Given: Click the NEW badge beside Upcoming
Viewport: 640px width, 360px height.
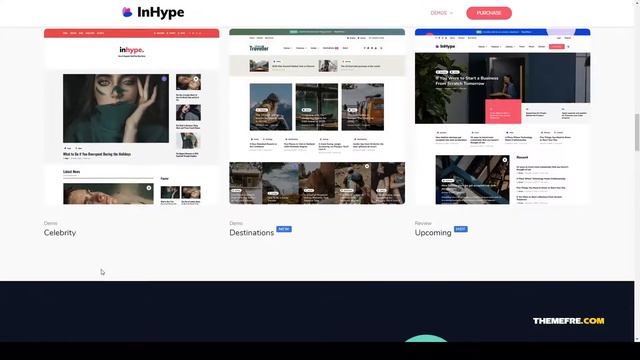Looking at the screenshot, I should point(461,229).
